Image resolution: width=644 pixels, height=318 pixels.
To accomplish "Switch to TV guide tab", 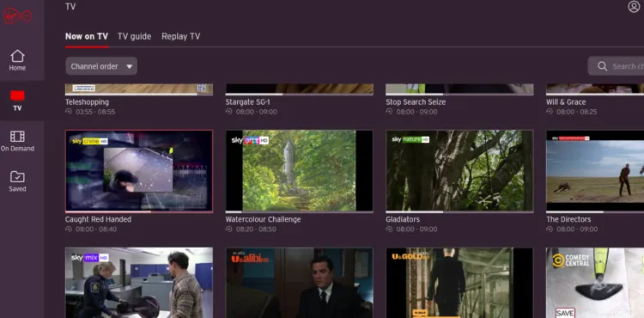I will click(134, 36).
